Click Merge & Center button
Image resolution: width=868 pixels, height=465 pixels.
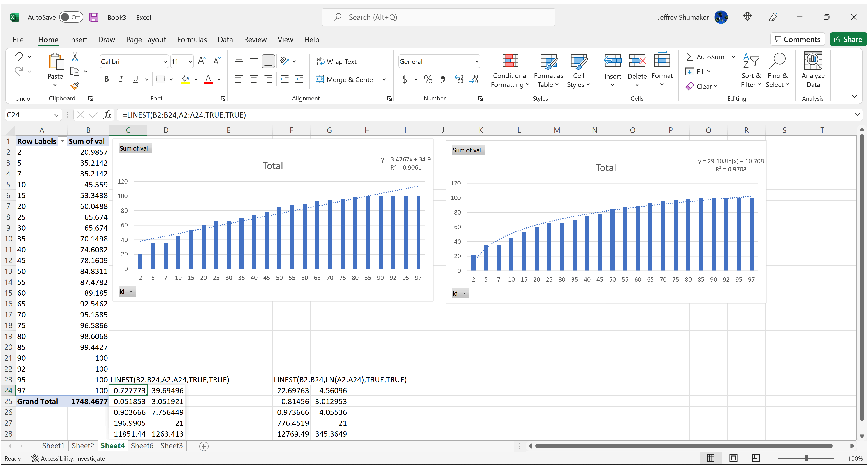345,79
